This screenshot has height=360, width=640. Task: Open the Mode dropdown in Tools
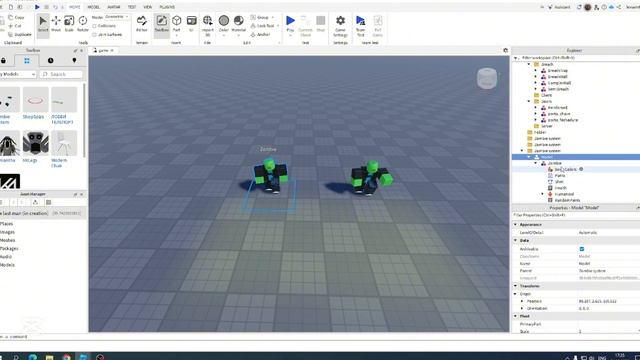click(117, 17)
